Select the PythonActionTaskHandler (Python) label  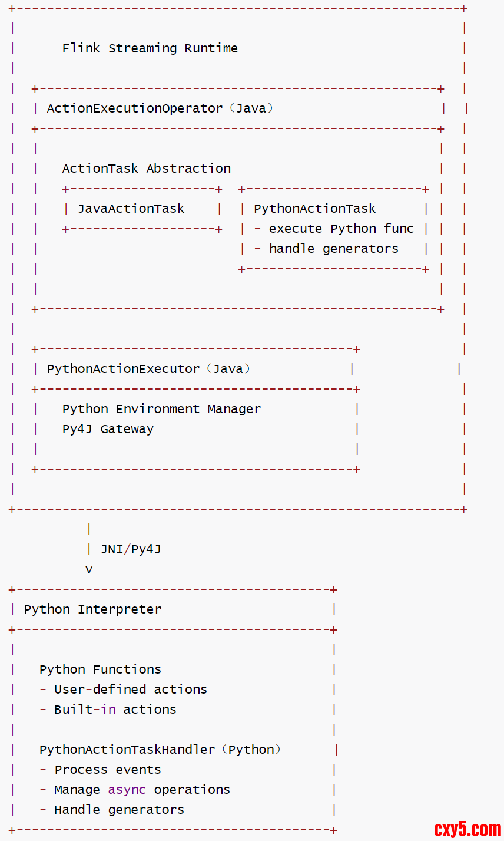[x=160, y=750]
